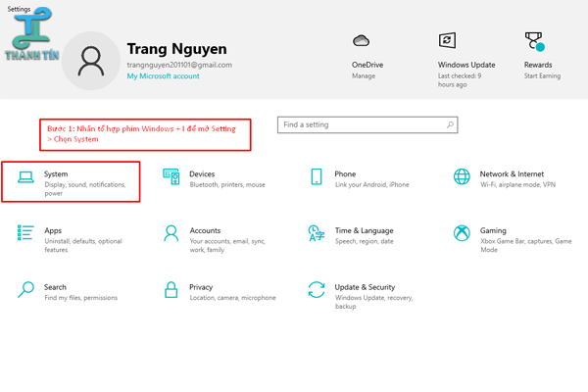Click "Link your Android, iPhone" description
Screen dimensions: 588x392
[x=372, y=185]
